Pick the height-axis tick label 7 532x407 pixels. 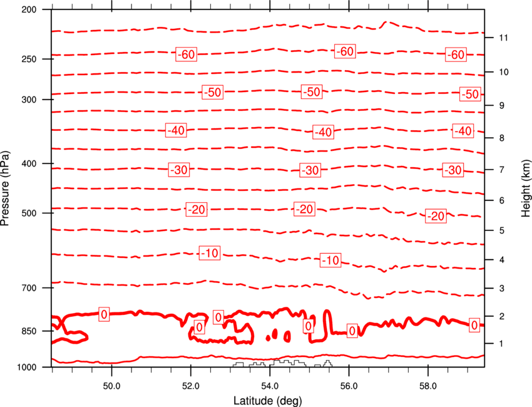(501, 170)
